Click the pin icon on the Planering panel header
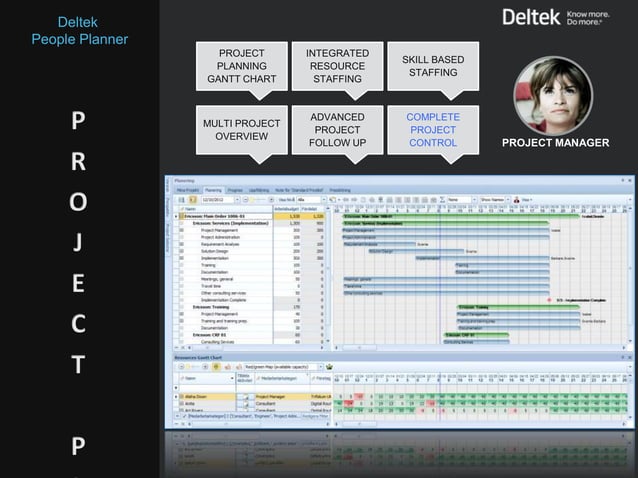 tap(623, 180)
